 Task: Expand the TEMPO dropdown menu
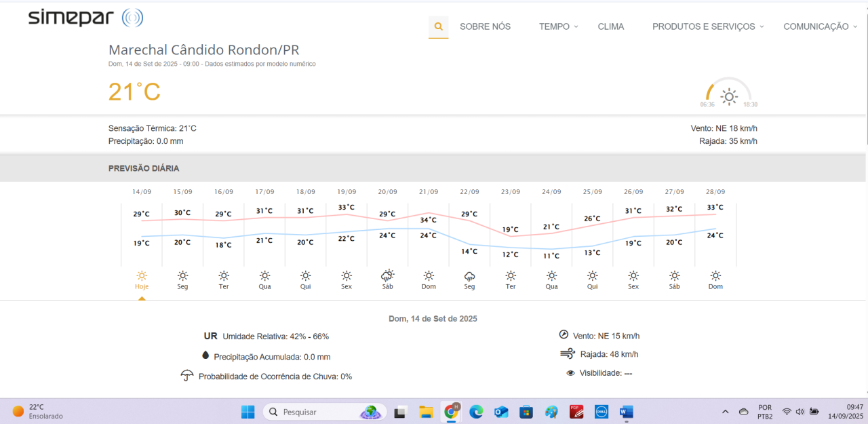click(558, 26)
